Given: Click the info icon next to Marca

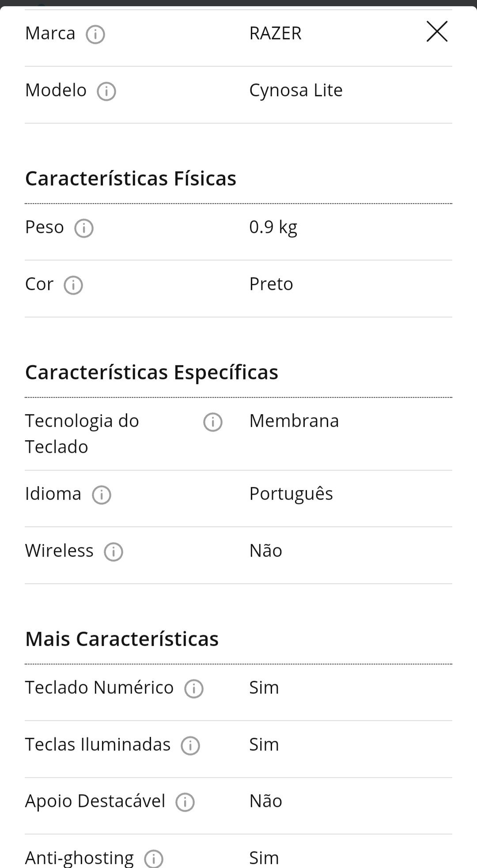Looking at the screenshot, I should (95, 34).
